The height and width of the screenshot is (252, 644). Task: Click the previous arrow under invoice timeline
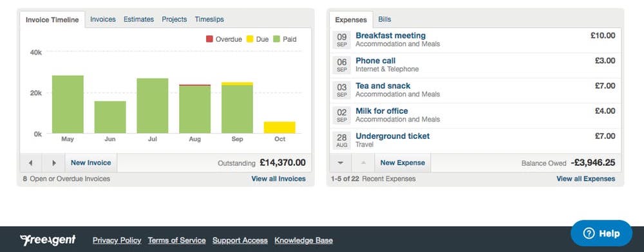(x=31, y=163)
